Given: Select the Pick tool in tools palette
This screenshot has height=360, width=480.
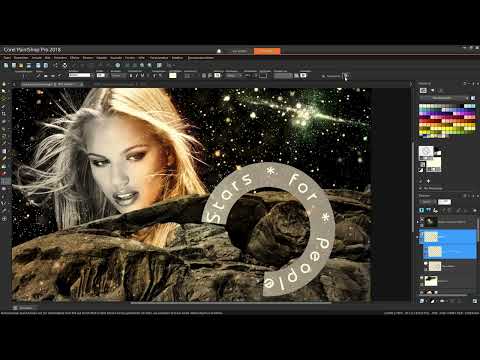Looking at the screenshot, I should 4,91.
